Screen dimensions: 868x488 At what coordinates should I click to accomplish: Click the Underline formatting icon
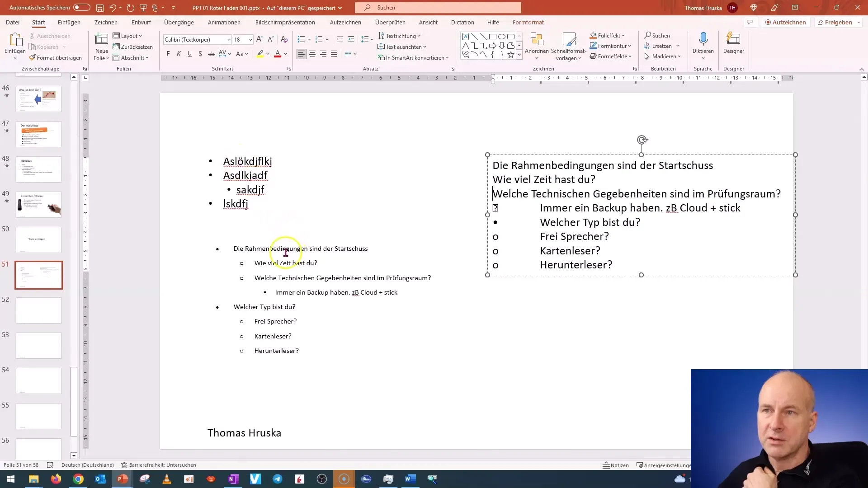(x=189, y=54)
